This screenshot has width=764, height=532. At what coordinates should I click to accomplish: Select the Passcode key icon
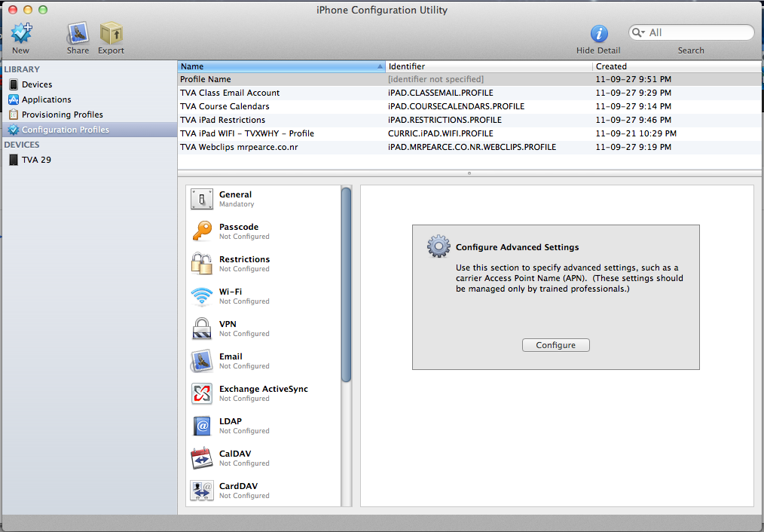coord(202,231)
